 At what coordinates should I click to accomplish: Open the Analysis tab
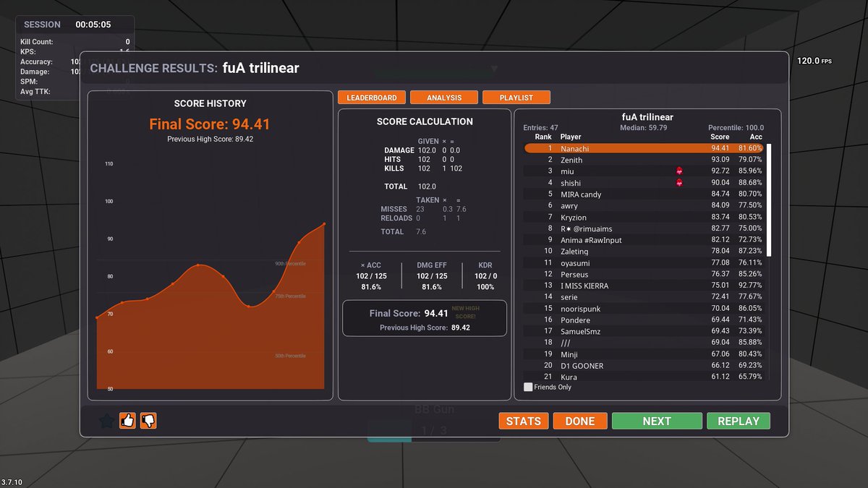[x=444, y=98]
